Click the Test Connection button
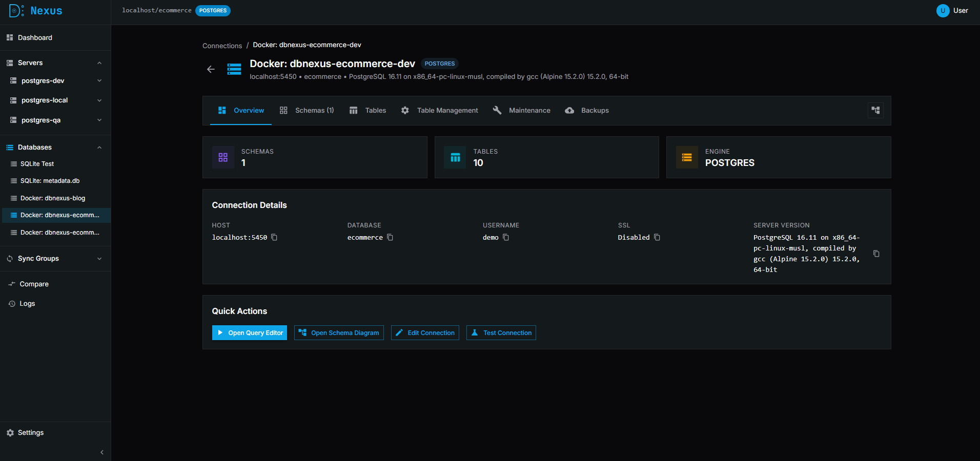Screen dimensions: 980x461 click(501, 333)
